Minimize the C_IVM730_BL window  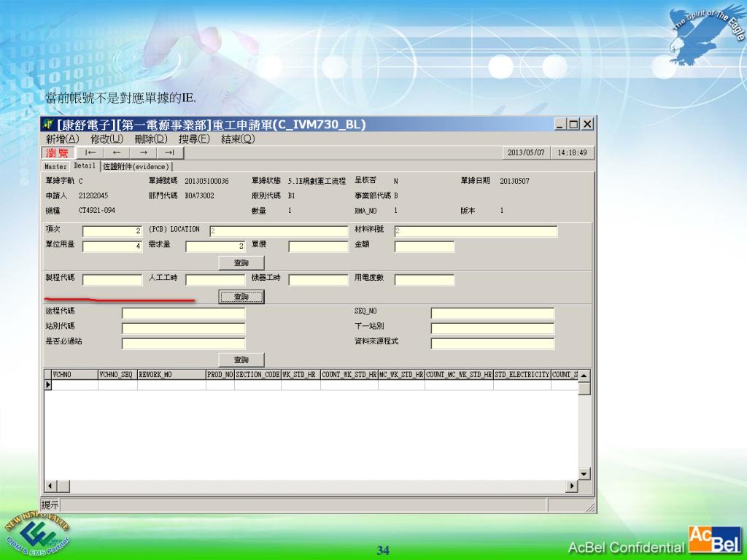pos(560,124)
